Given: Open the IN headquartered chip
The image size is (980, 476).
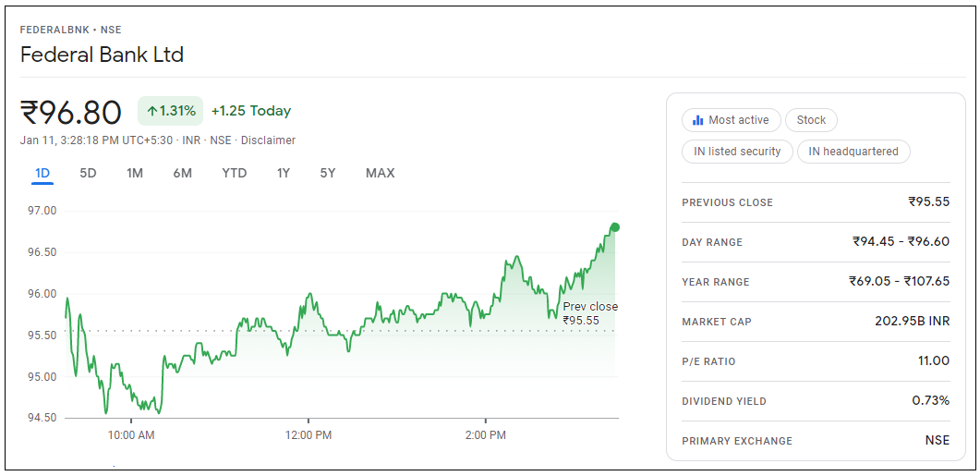Looking at the screenshot, I should pos(853,152).
